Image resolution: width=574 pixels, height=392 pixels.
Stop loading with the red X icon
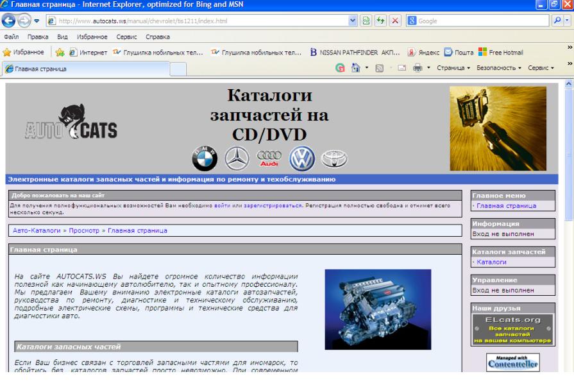coord(395,21)
